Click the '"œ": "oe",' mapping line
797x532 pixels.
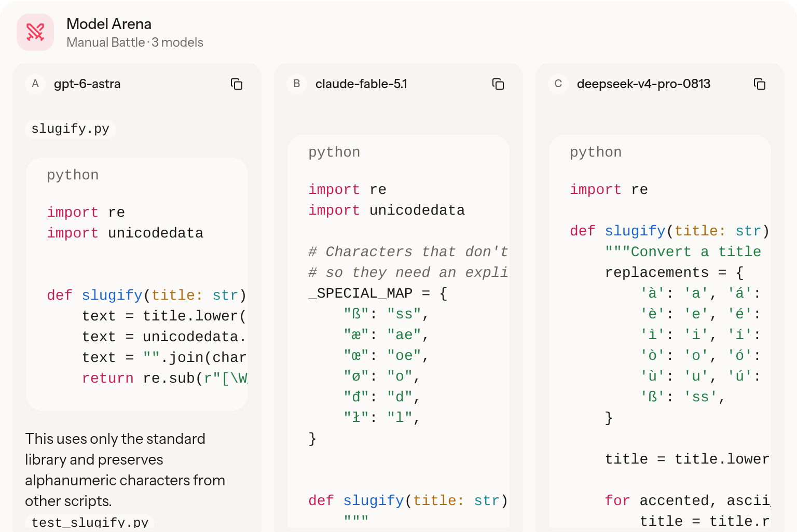pos(386,356)
